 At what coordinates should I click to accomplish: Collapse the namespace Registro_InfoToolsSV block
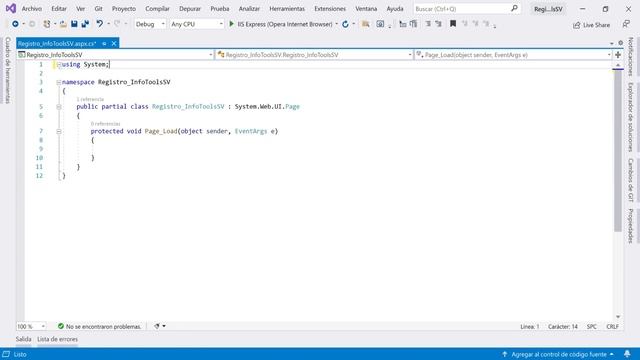(x=59, y=82)
